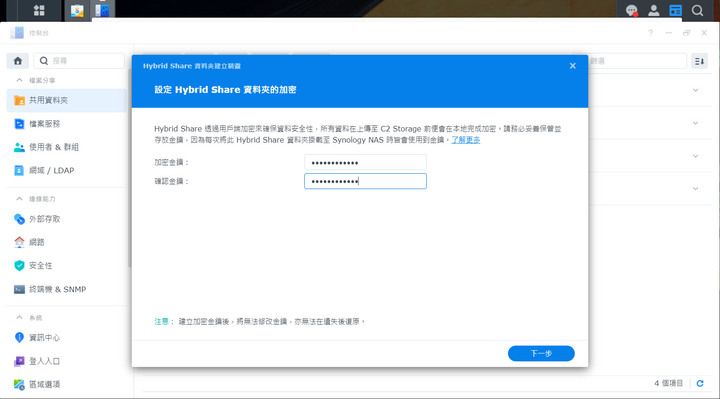720x399 pixels.
Task: Open the widgets panel icon
Action: (675, 11)
